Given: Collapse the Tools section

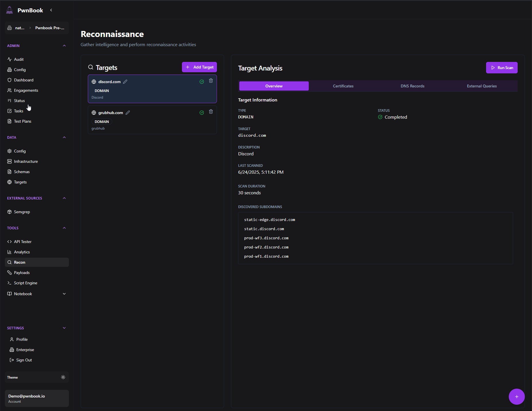Looking at the screenshot, I should pos(64,228).
